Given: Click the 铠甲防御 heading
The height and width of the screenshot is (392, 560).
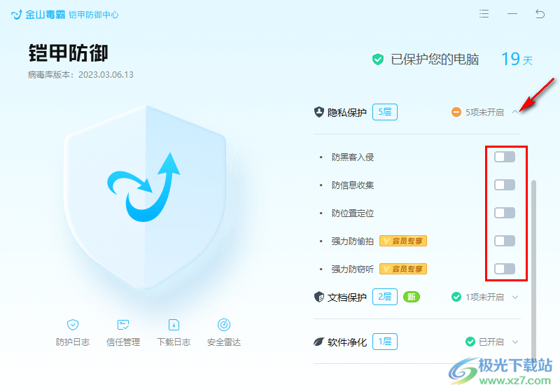Looking at the screenshot, I should [x=68, y=53].
